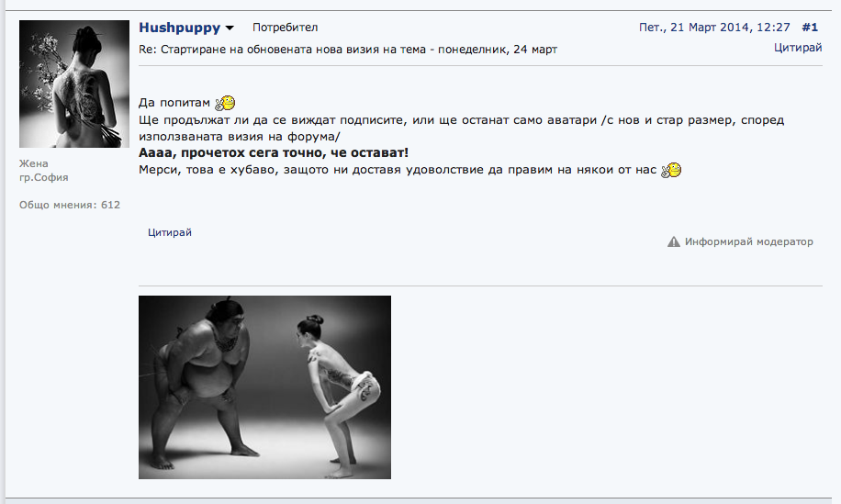Click the Потребител user rank label
This screenshot has width=841, height=504.
coord(285,28)
